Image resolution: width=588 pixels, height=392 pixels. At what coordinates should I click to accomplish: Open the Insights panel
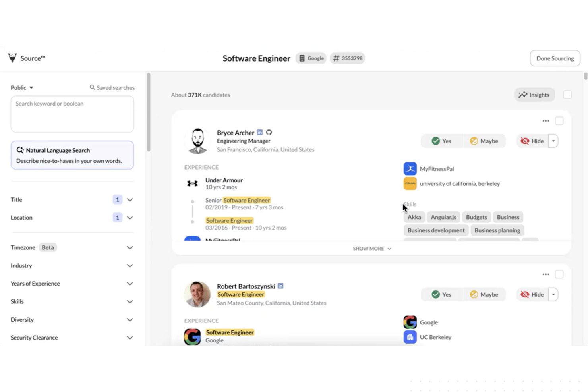pos(535,95)
